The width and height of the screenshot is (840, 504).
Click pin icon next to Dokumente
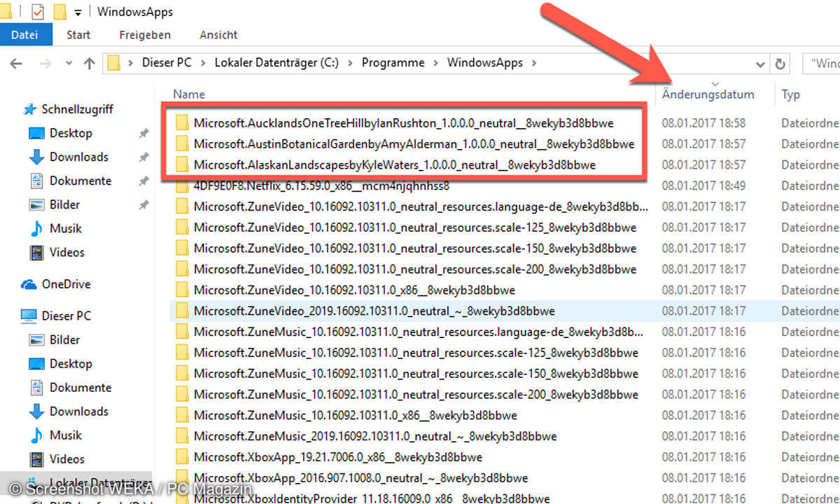pyautogui.click(x=143, y=181)
